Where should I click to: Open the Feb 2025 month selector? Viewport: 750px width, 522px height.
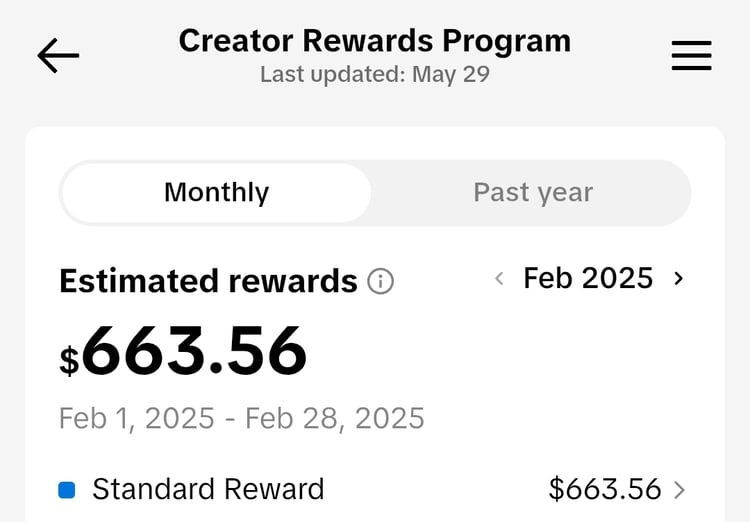pyautogui.click(x=588, y=278)
